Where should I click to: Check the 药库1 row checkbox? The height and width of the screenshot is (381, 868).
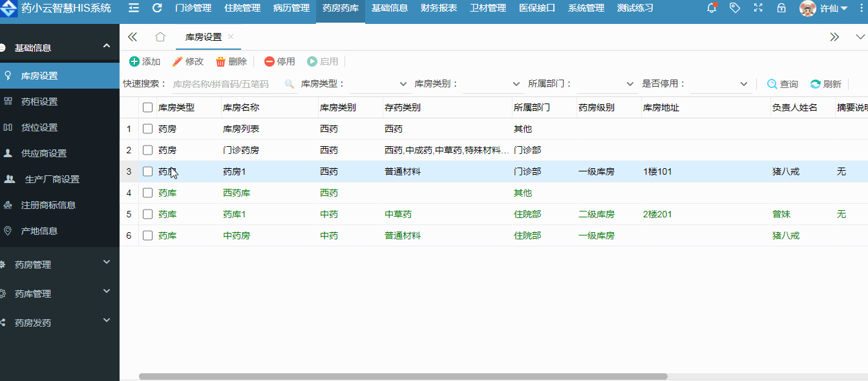147,214
